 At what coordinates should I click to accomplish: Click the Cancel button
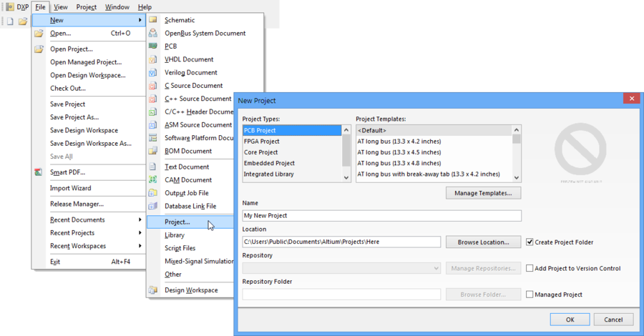pos(614,320)
